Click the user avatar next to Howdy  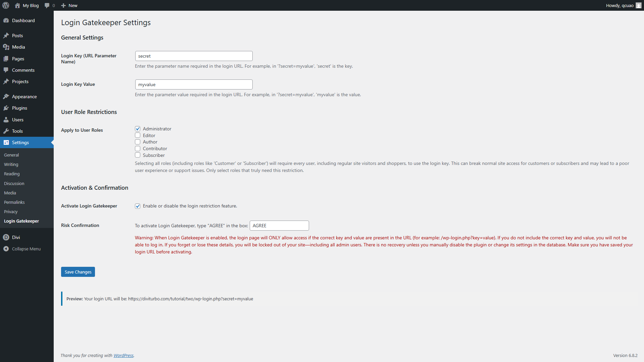638,5
